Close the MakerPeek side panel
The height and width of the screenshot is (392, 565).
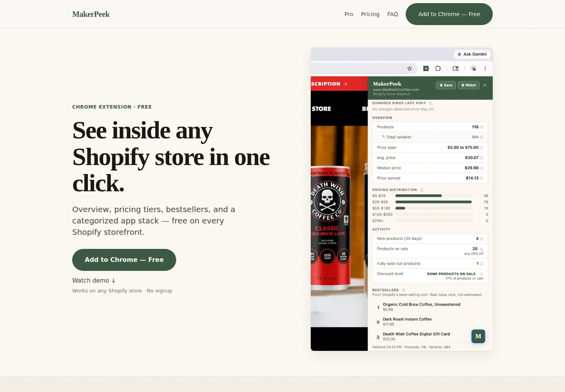485,85
